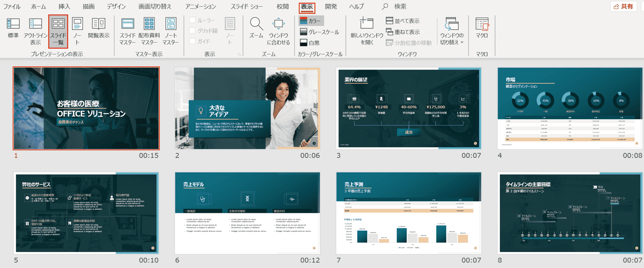Image resolution: width=644 pixels, height=268 pixels.
Task: Select グレースケール mode
Action: [319, 32]
